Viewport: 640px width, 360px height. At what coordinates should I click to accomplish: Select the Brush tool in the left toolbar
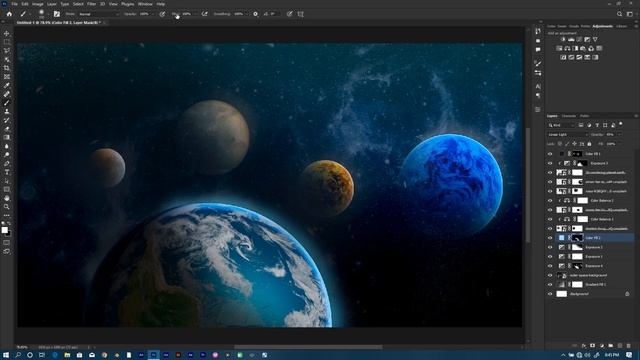click(7, 103)
